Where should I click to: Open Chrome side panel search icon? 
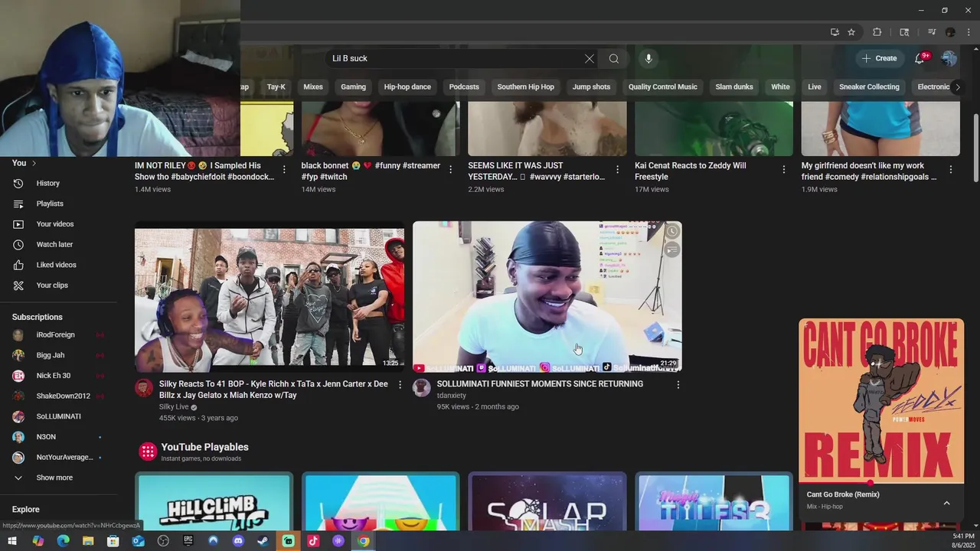pyautogui.click(x=904, y=32)
